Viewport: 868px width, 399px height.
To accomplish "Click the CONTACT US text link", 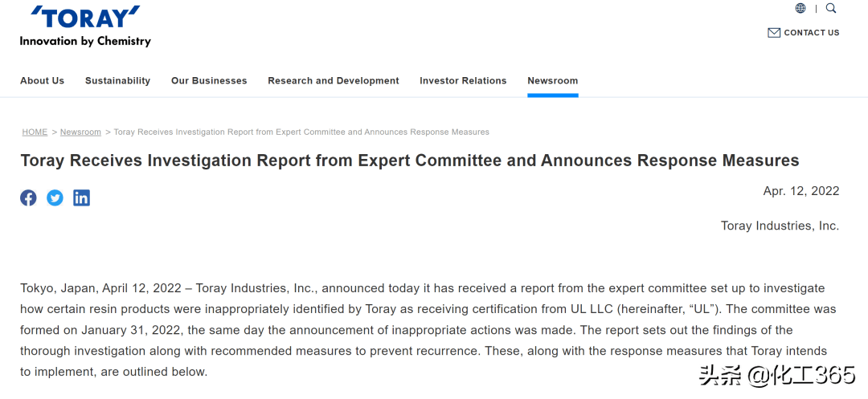I will point(812,33).
